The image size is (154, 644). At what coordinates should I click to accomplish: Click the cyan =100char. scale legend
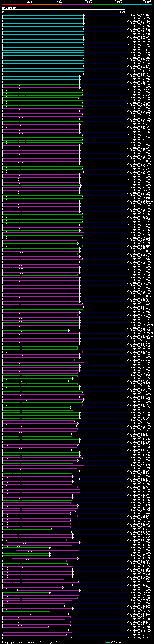point(115,642)
